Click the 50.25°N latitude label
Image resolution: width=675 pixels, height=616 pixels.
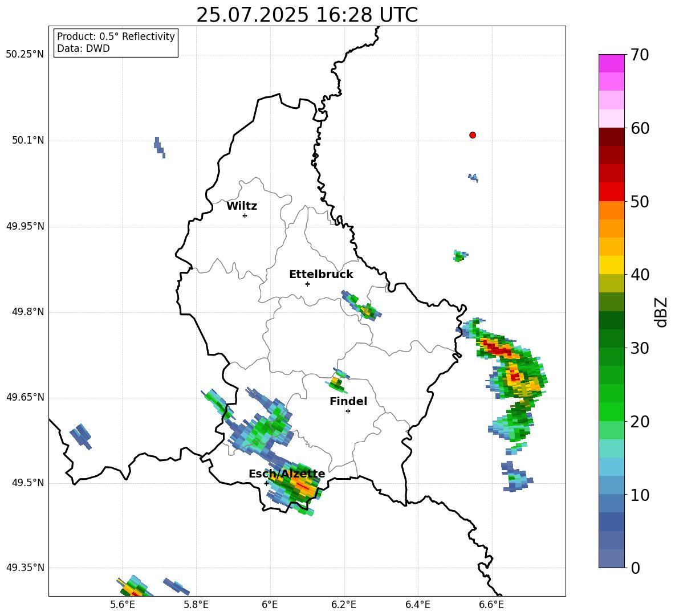coord(25,55)
